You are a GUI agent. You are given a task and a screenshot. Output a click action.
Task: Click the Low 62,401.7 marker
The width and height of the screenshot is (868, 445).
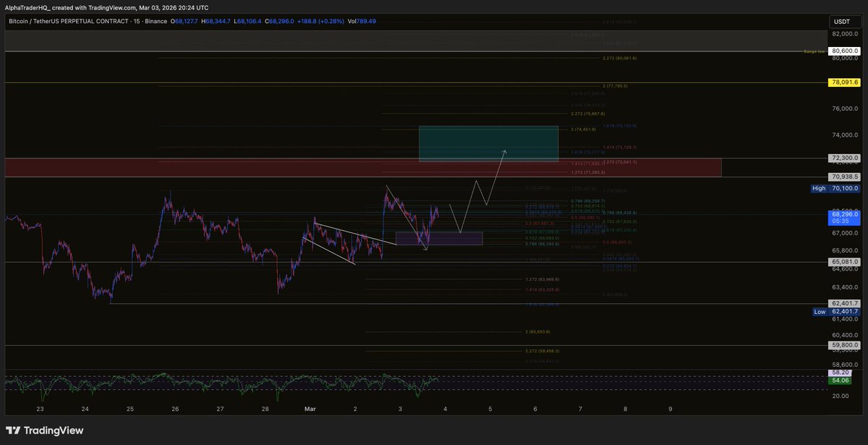tap(836, 311)
